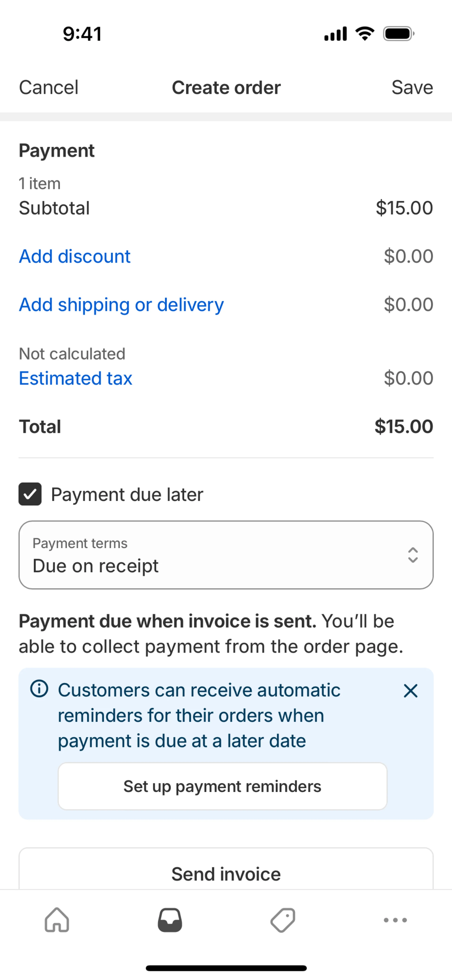Dismiss the payment reminders info banner
This screenshot has width=452, height=980.
pyautogui.click(x=411, y=691)
